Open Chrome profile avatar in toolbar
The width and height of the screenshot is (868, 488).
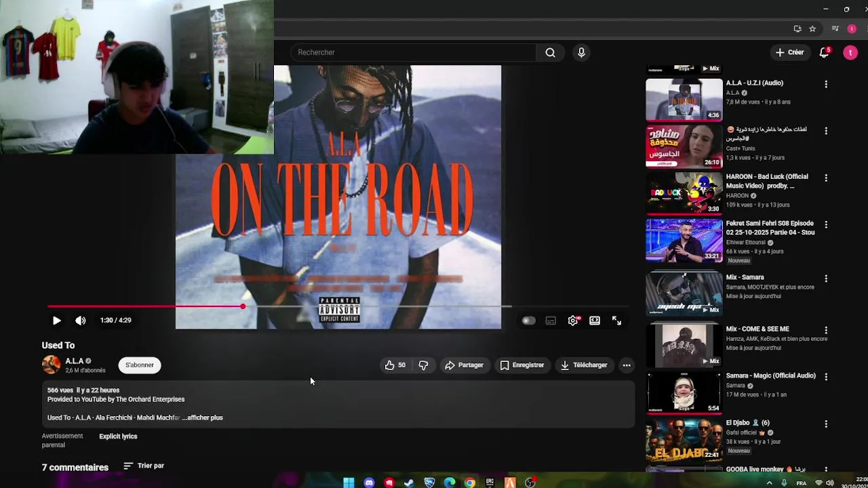(852, 28)
